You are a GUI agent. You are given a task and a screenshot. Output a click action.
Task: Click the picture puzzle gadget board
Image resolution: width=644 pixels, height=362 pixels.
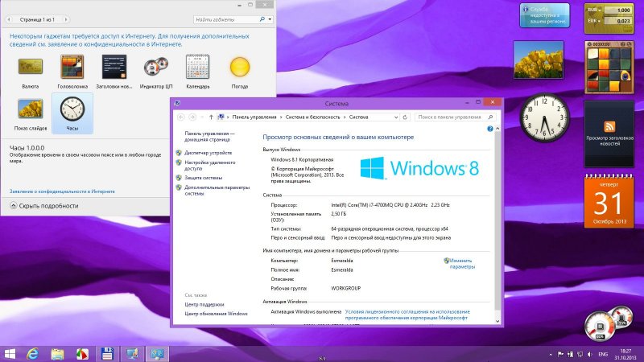[x=609, y=71]
